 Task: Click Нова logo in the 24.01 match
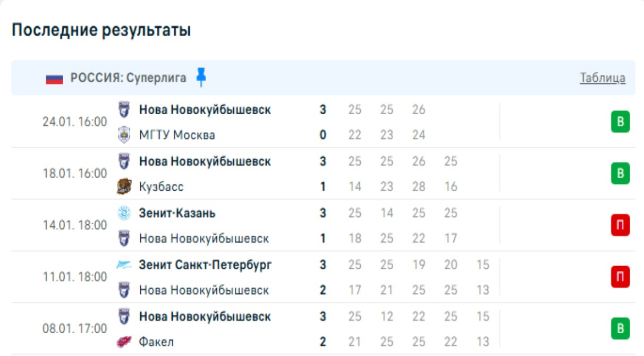click(x=124, y=110)
